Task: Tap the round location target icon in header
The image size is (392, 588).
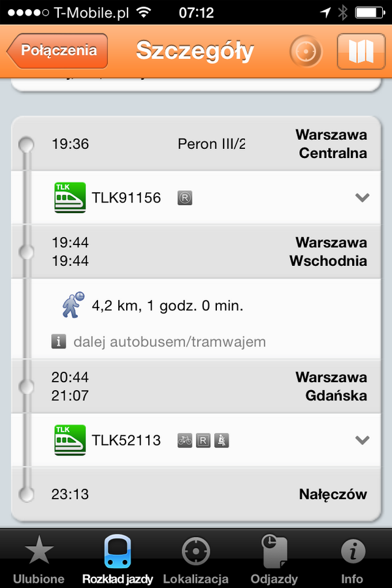Action: coord(306,51)
